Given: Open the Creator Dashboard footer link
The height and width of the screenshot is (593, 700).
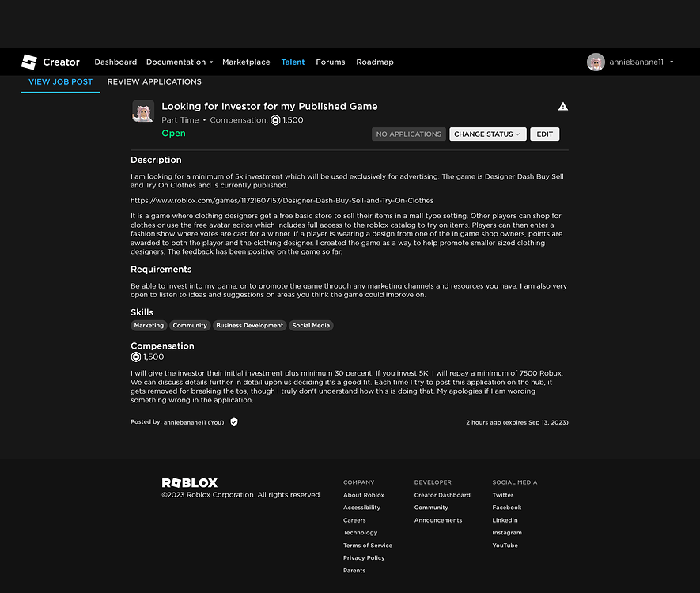Looking at the screenshot, I should click(442, 495).
